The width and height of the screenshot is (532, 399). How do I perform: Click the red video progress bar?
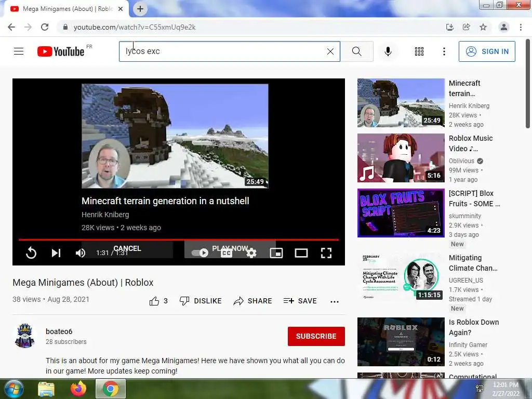click(179, 240)
